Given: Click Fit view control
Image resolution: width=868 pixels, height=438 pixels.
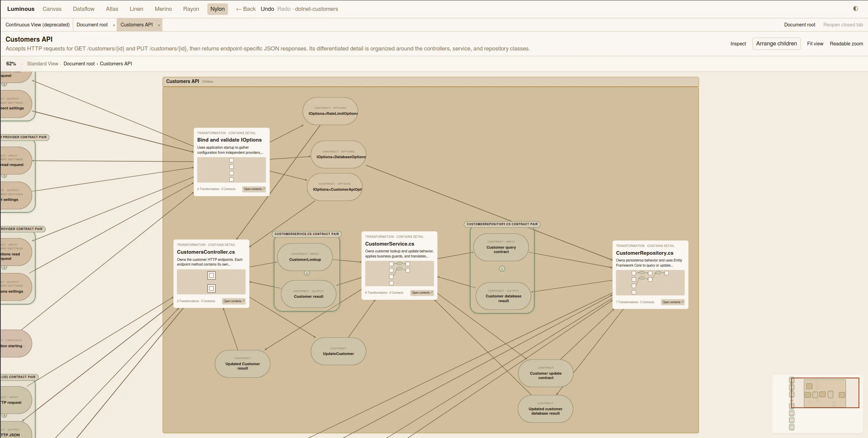Looking at the screenshot, I should [815, 44].
